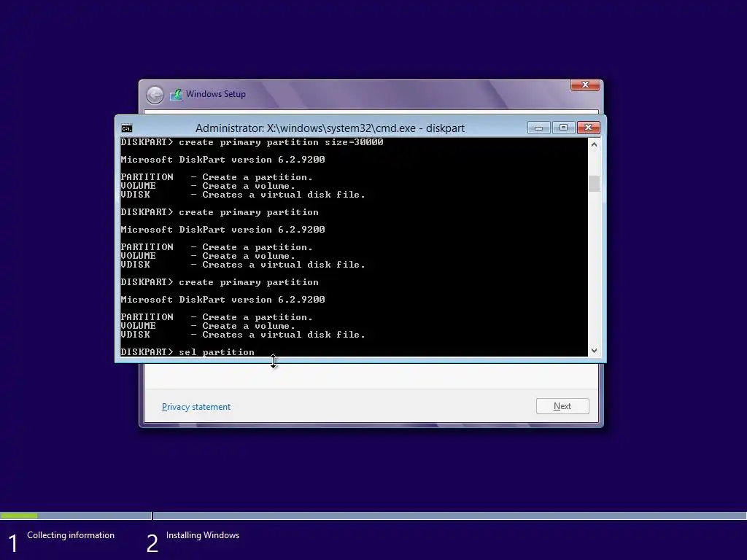Close the diskpart command prompt window
This screenshot has width=747, height=560.
click(x=589, y=128)
